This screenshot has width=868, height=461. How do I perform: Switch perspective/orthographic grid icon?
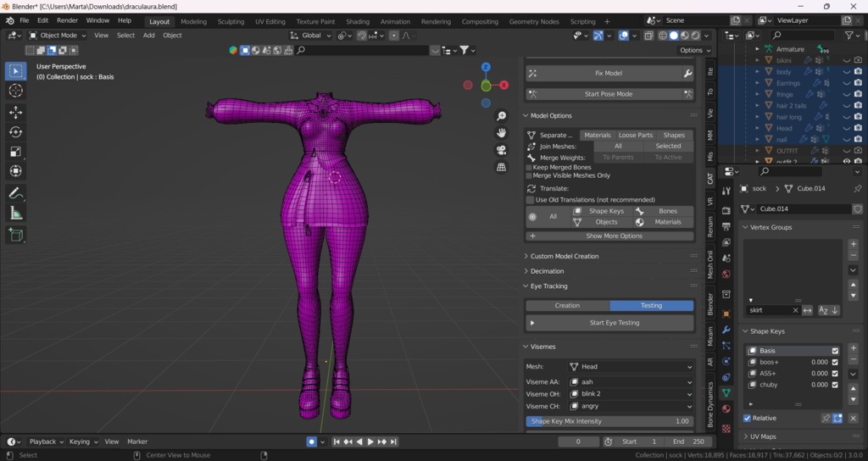pos(501,167)
